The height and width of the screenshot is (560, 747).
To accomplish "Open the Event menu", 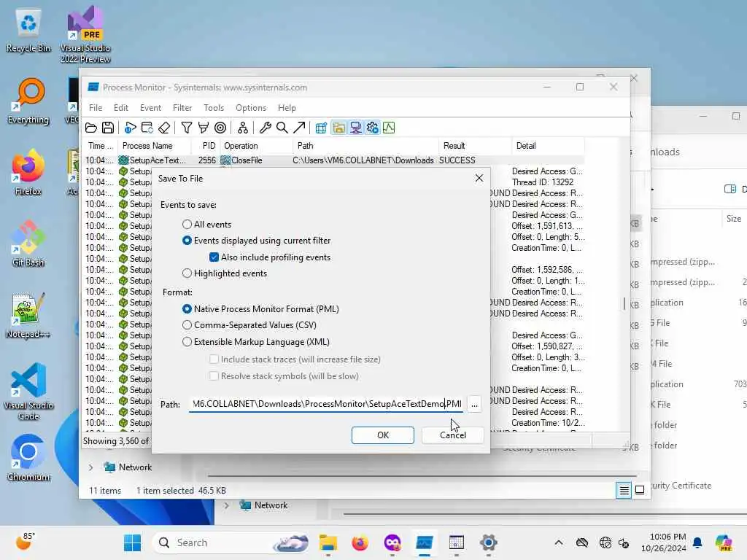I will pyautogui.click(x=150, y=108).
